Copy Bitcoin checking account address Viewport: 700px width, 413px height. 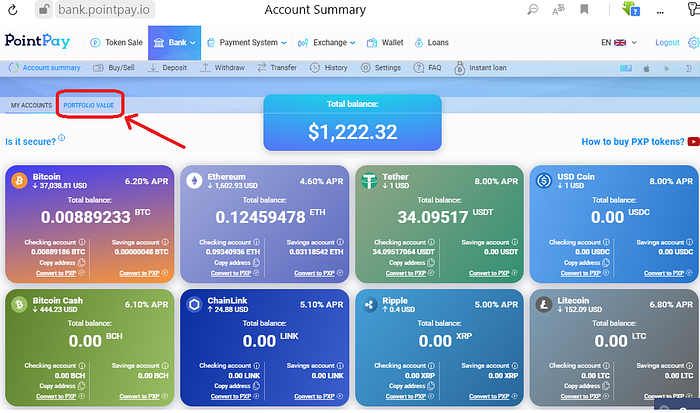tap(62, 263)
